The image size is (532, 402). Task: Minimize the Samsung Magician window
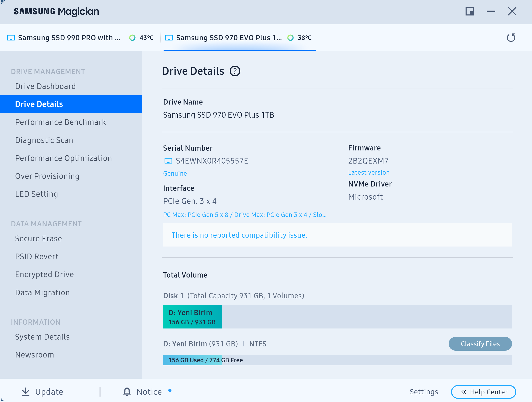click(x=491, y=11)
